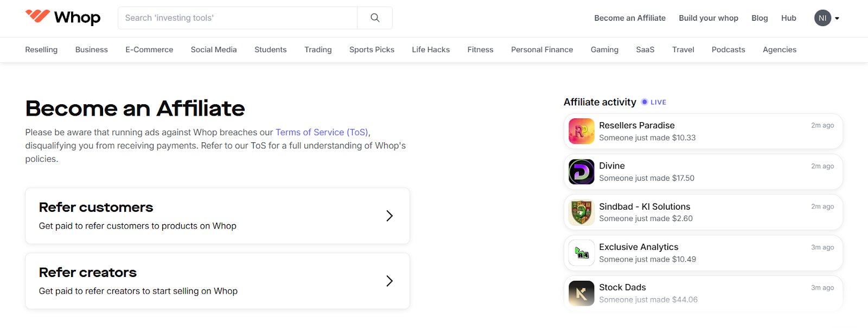Click the Refer creators chevron arrow
Viewport: 868px width, 328px height.
click(389, 281)
